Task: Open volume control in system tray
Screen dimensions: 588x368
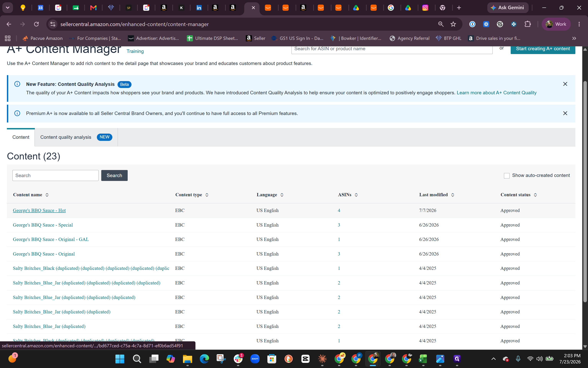Action: pyautogui.click(x=539, y=359)
